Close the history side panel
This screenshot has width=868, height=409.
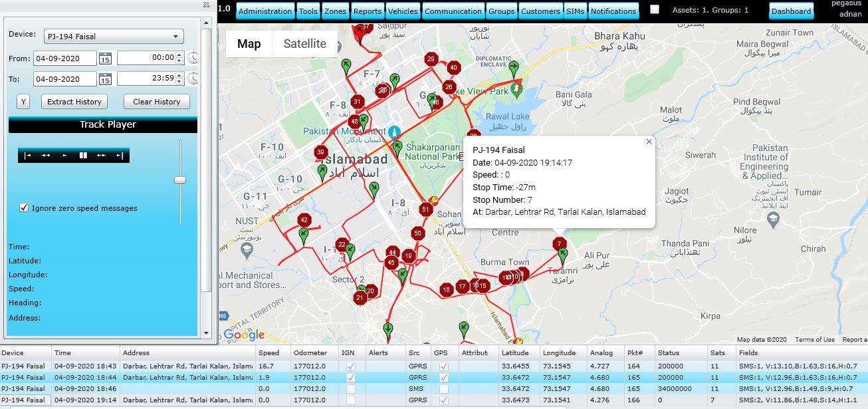pos(206,5)
